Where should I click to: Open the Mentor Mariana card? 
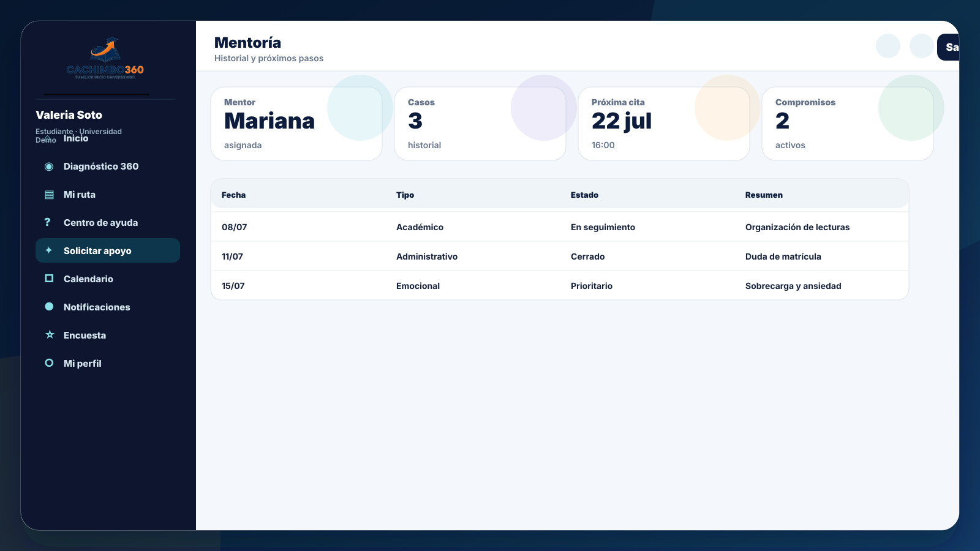pyautogui.click(x=296, y=124)
